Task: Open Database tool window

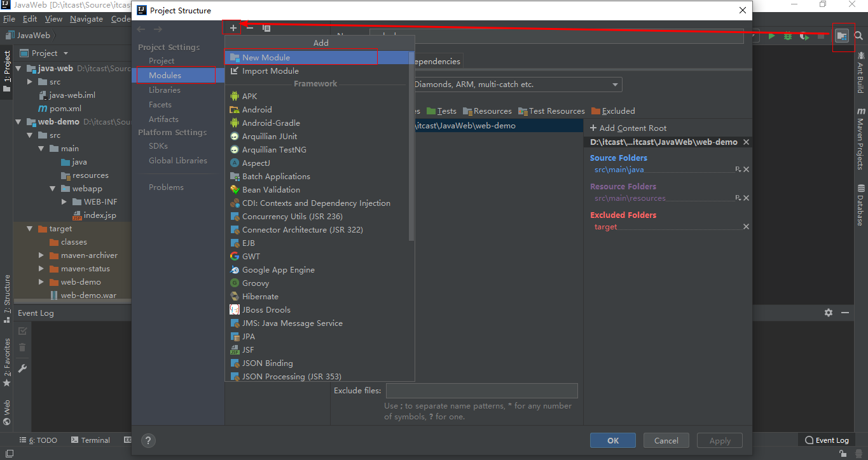Action: point(861,205)
